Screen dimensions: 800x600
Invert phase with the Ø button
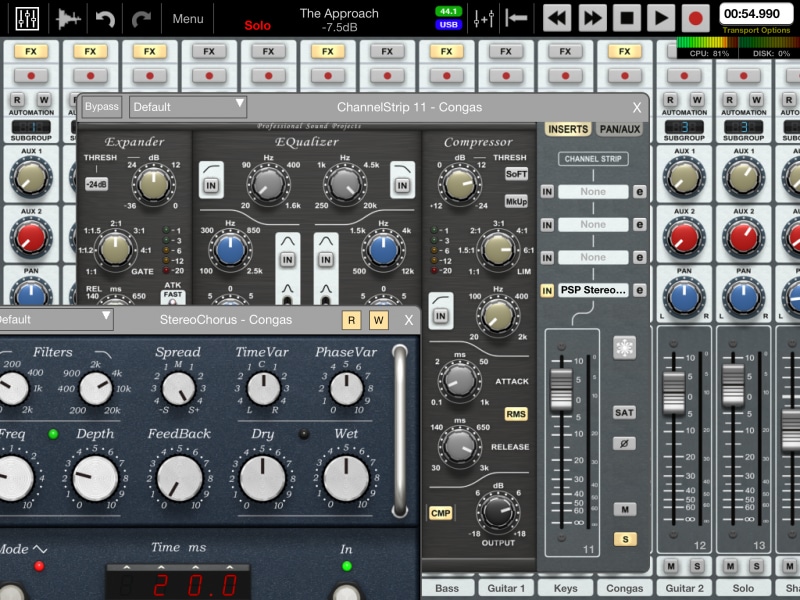(624, 443)
